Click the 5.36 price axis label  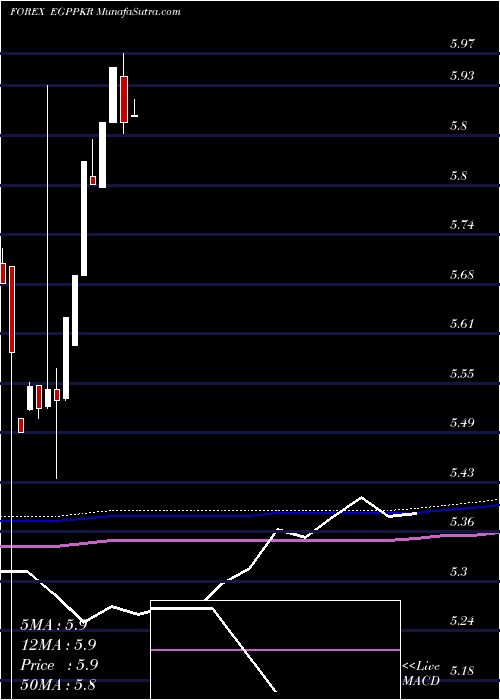pos(463,521)
